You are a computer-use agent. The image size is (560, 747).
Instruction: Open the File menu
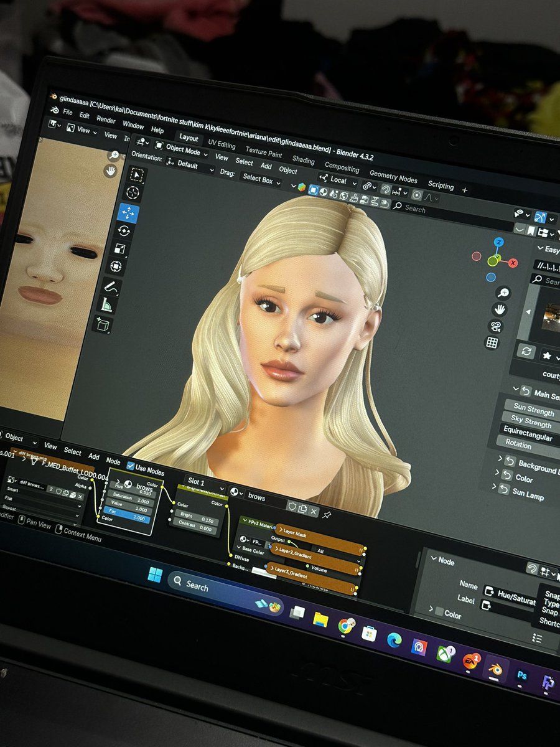click(67, 113)
